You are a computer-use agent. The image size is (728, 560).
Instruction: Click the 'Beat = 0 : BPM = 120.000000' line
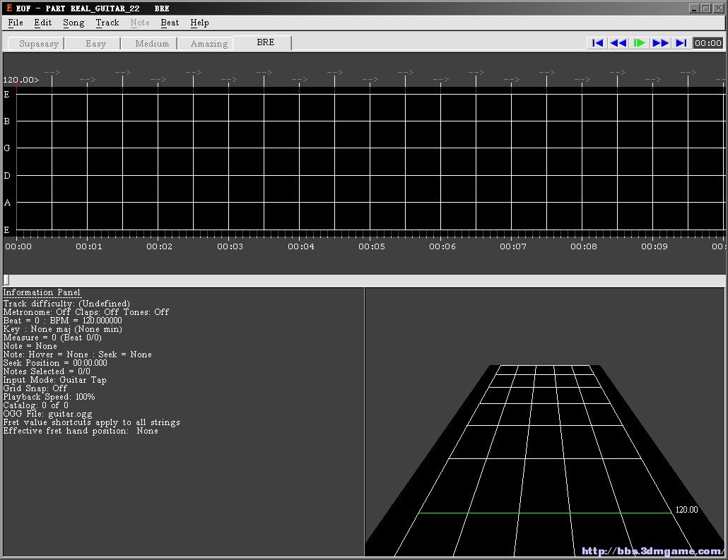[x=62, y=321]
